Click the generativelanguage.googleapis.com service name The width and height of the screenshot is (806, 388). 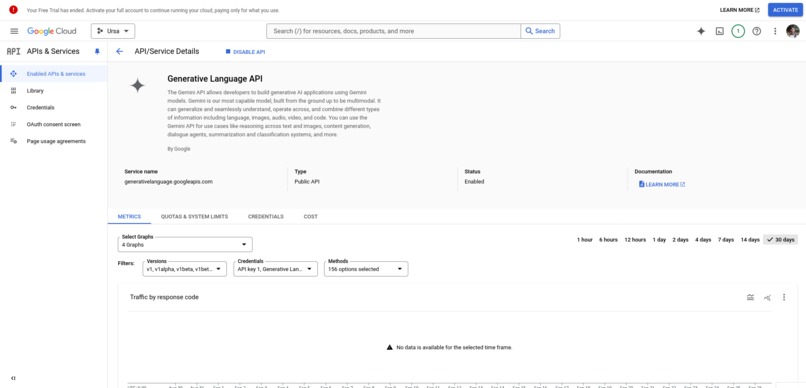point(169,181)
